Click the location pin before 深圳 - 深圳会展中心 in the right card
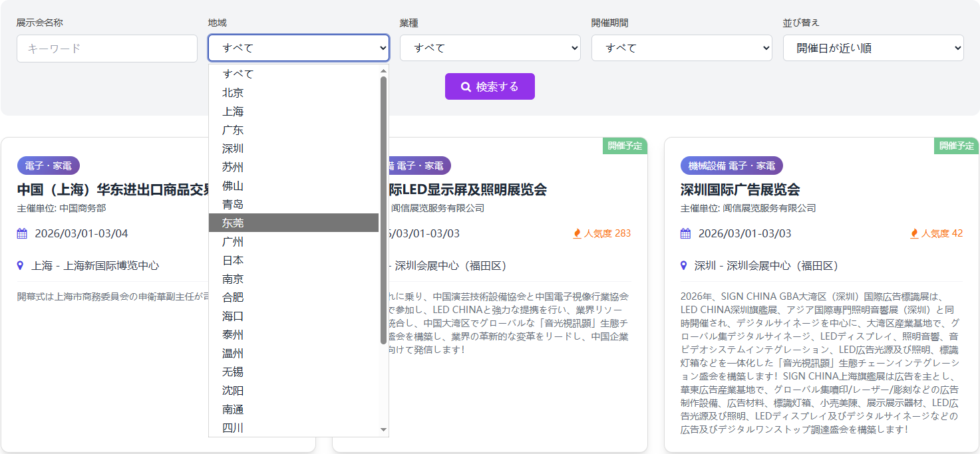 684,265
